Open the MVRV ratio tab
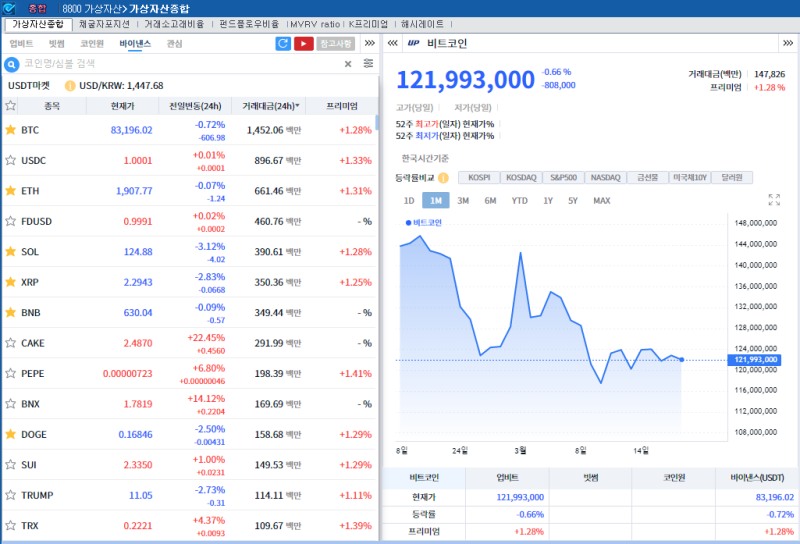 click(315, 24)
